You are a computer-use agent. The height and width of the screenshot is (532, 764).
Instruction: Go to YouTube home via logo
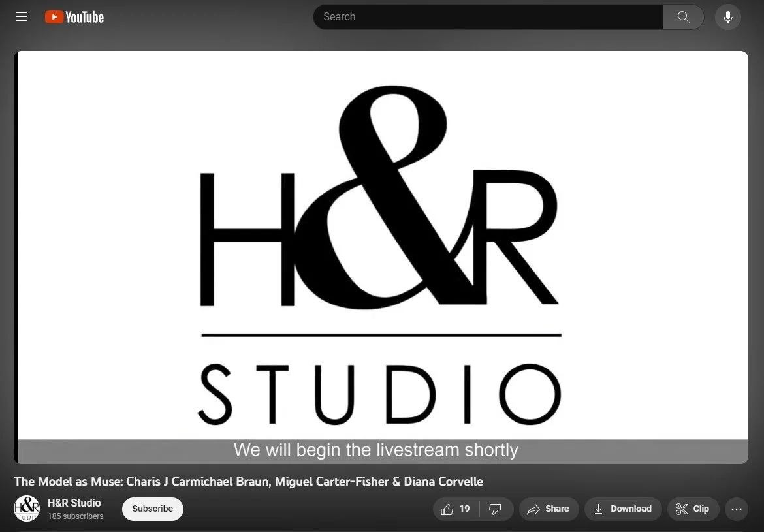click(x=74, y=17)
